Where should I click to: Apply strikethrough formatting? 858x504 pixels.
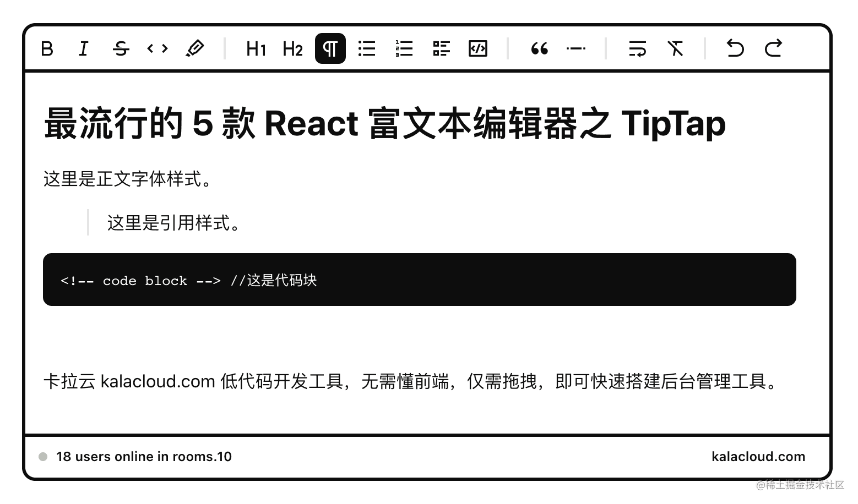tap(121, 49)
